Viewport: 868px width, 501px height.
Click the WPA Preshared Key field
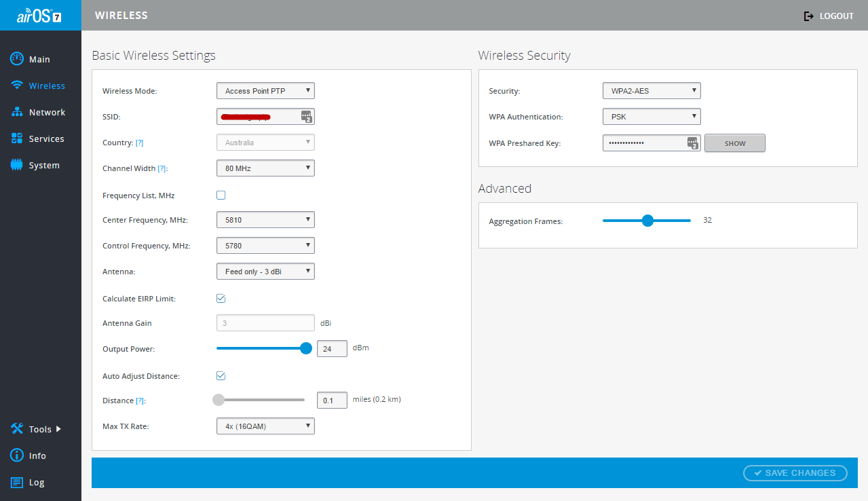click(652, 143)
